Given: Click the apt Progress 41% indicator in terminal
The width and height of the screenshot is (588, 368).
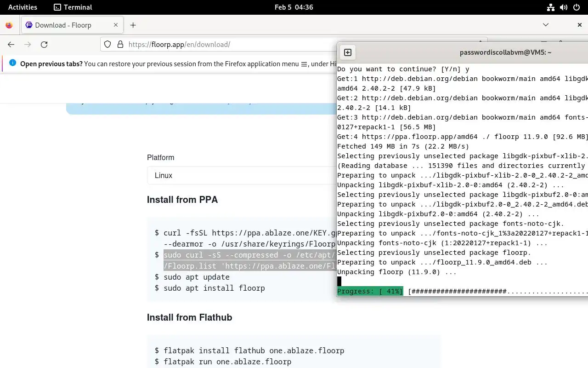Looking at the screenshot, I should (x=370, y=291).
